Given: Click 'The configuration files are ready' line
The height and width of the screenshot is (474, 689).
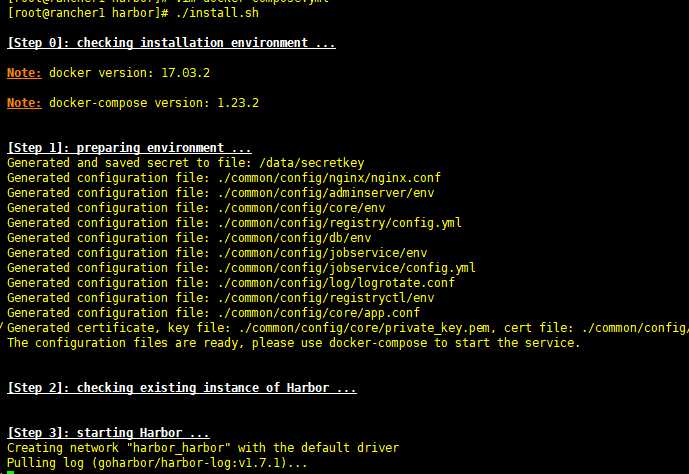Looking at the screenshot, I should pyautogui.click(x=294, y=343).
